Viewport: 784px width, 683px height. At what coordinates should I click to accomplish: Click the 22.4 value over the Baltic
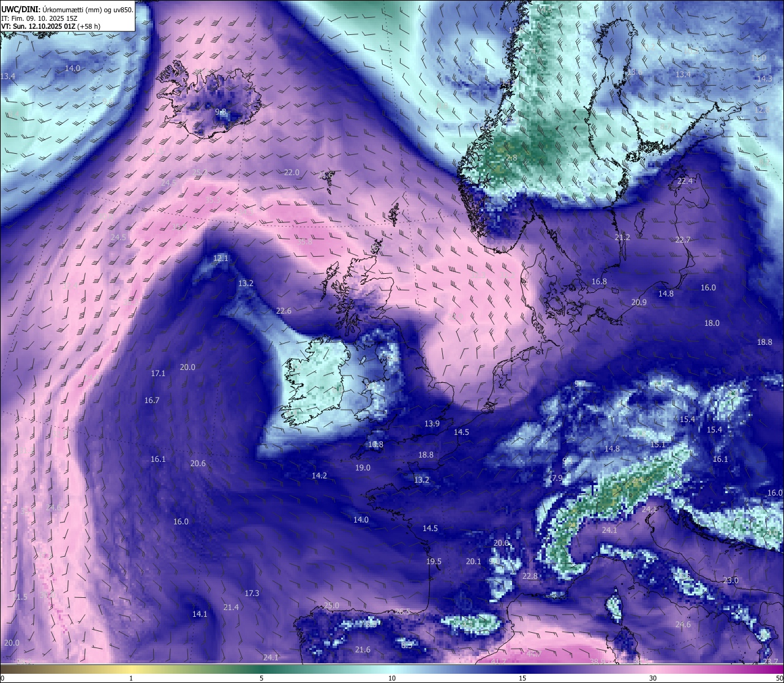tap(685, 181)
